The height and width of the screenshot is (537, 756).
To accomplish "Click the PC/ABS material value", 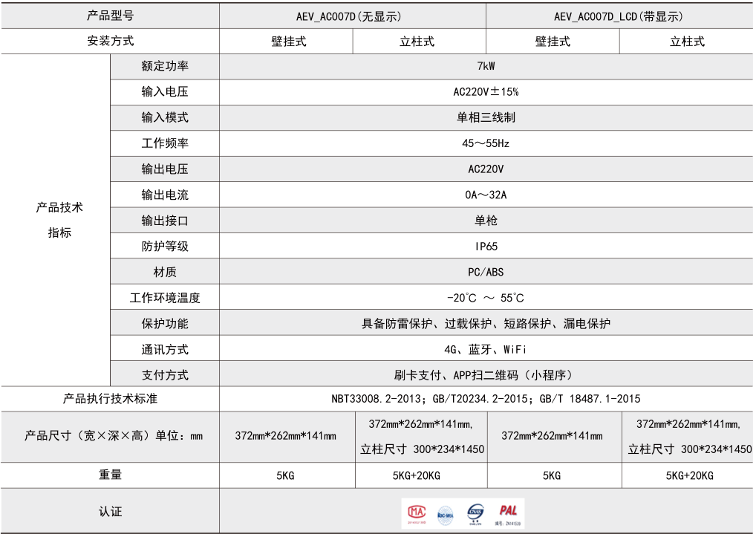I will [486, 272].
